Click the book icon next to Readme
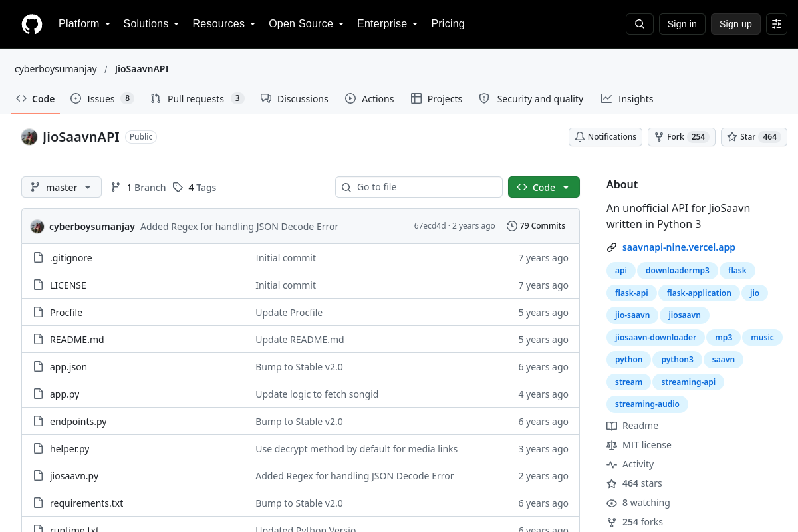The image size is (798, 532). coord(612,426)
